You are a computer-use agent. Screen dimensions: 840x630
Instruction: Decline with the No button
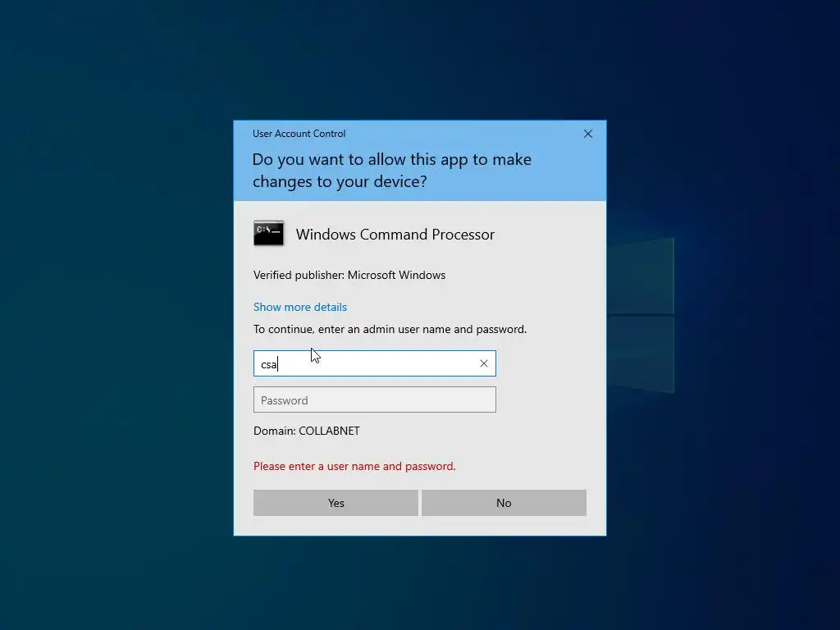(504, 503)
